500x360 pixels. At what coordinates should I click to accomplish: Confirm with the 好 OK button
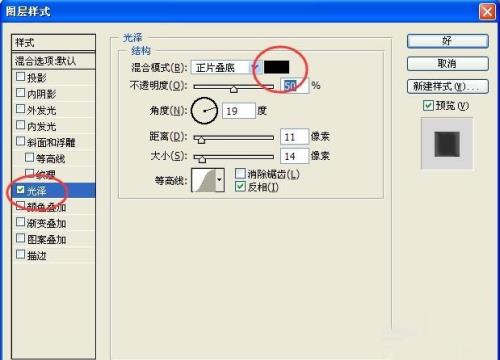tap(448, 41)
